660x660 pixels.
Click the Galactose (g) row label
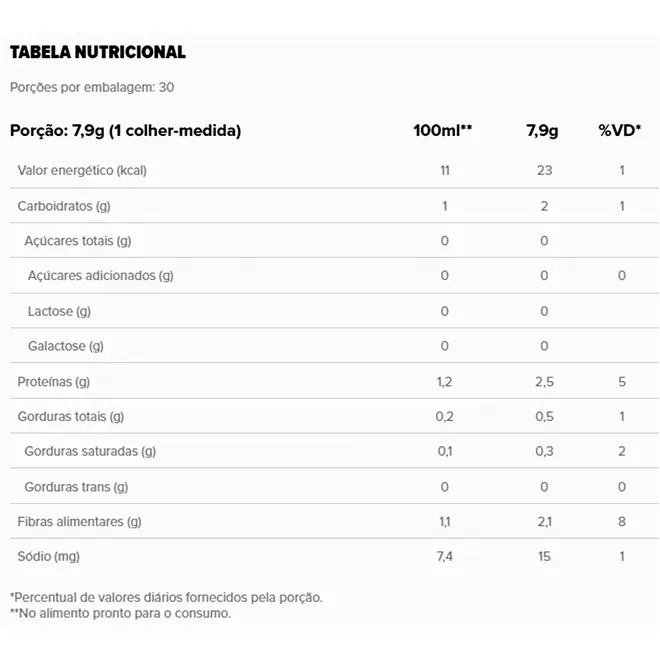pyautogui.click(x=66, y=346)
